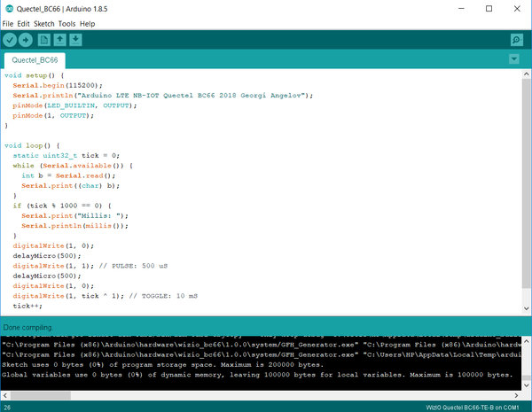Viewport: 532px width, 412px height.
Task: Open the Sketch menu
Action: [44, 24]
